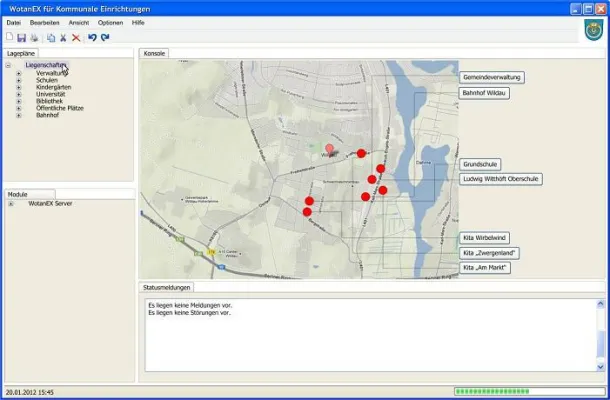This screenshot has height=400, width=610.
Task: Switch to the Statusmeldungen tab
Action: pyautogui.click(x=166, y=287)
